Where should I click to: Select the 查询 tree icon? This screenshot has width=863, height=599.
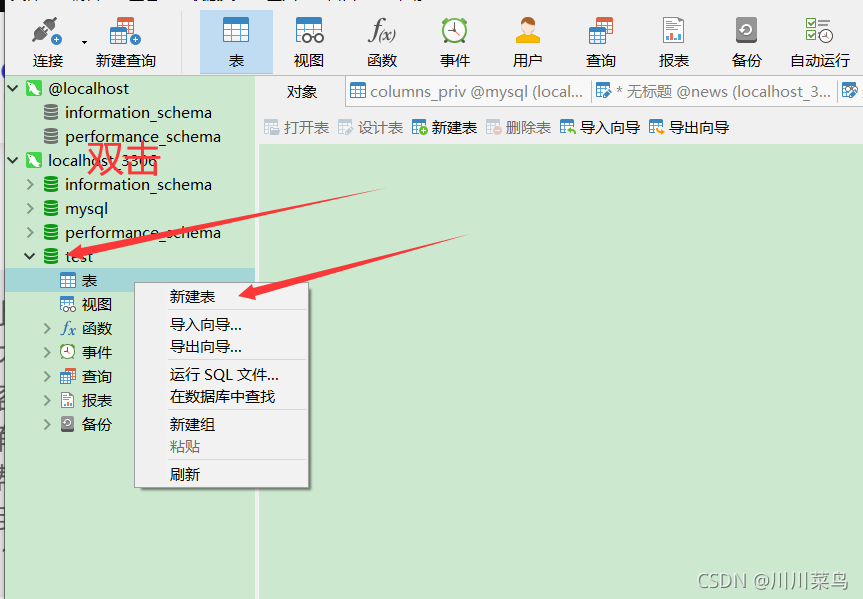68,377
